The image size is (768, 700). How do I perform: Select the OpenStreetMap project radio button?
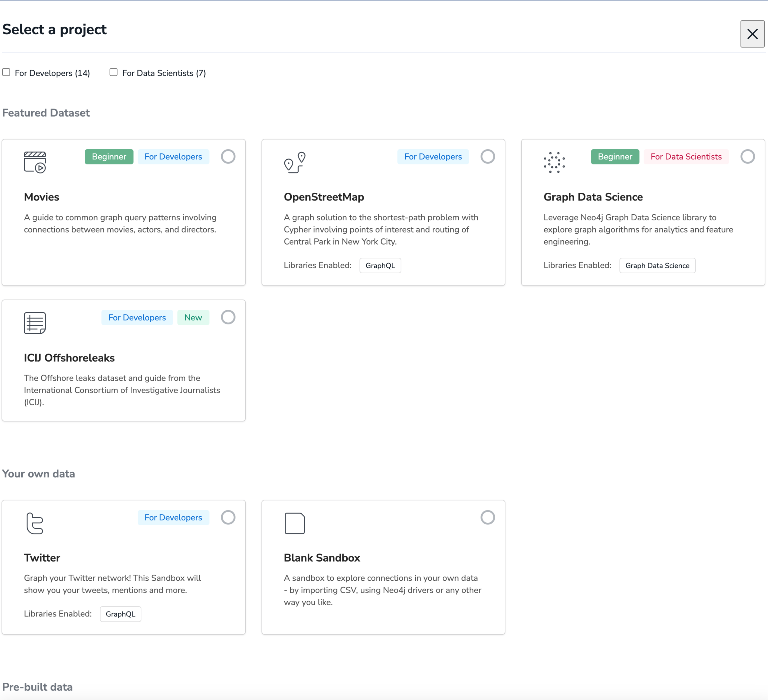488,156
